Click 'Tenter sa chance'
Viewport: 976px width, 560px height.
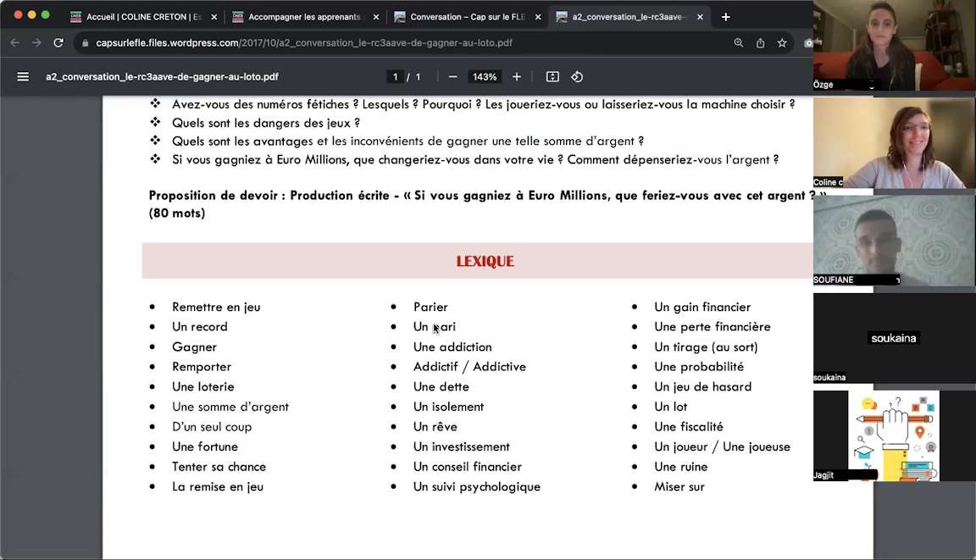click(219, 467)
